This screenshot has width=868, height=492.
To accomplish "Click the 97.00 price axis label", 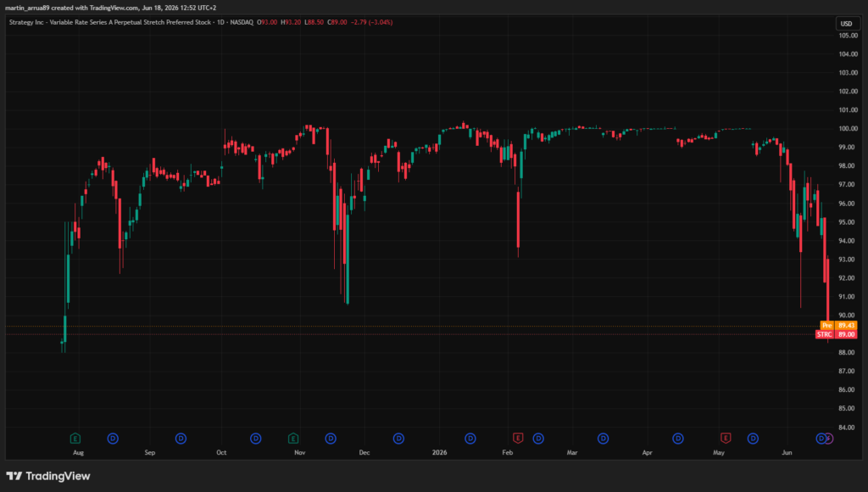I will click(x=848, y=185).
